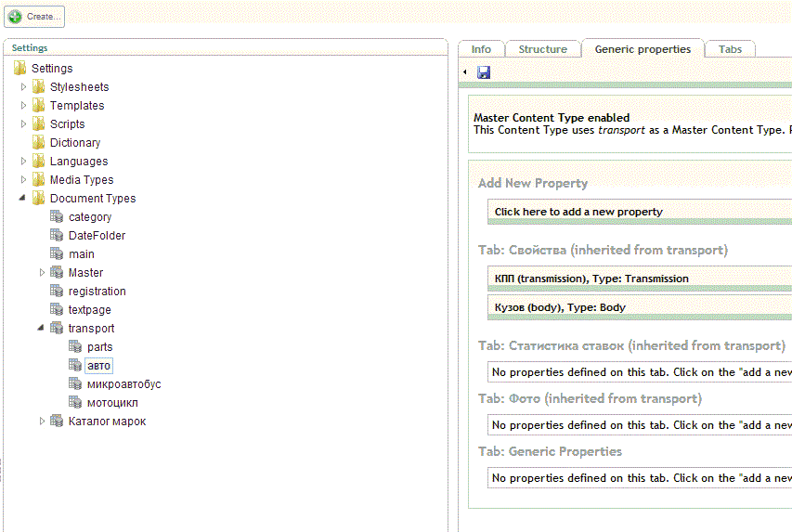Collapse the transport node

coord(43,329)
